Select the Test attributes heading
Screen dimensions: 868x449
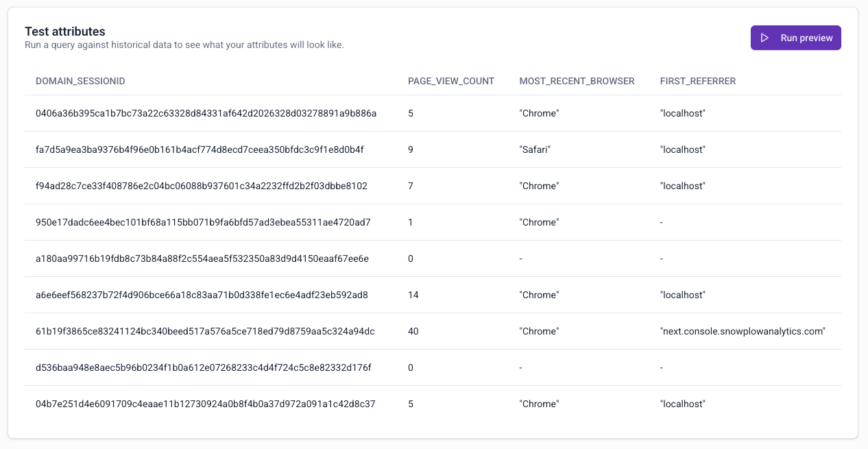point(65,32)
